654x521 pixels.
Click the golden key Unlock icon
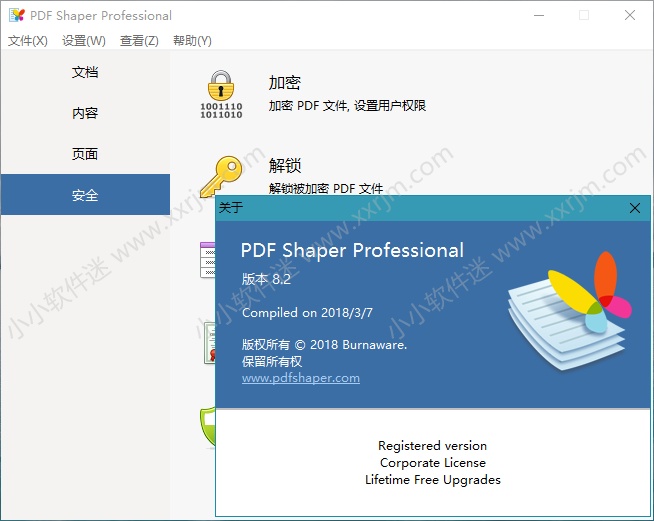[221, 176]
